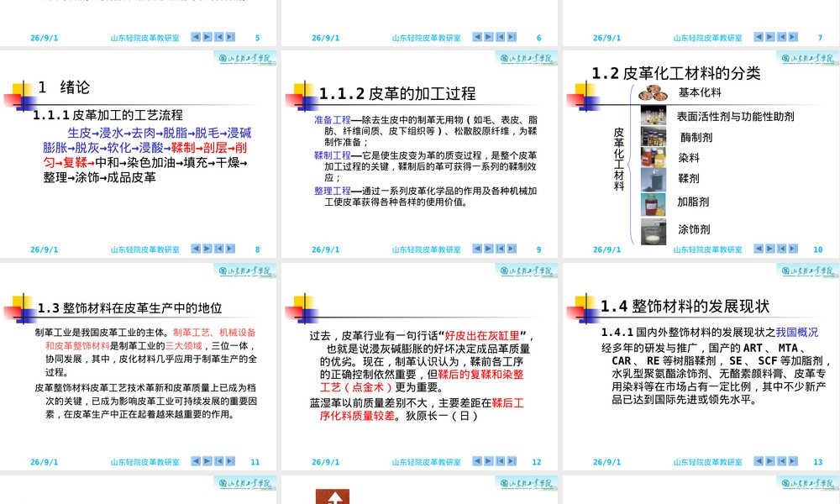Open the 鞣制工程 link on slide 9
The height and width of the screenshot is (504, 840).
(x=333, y=155)
